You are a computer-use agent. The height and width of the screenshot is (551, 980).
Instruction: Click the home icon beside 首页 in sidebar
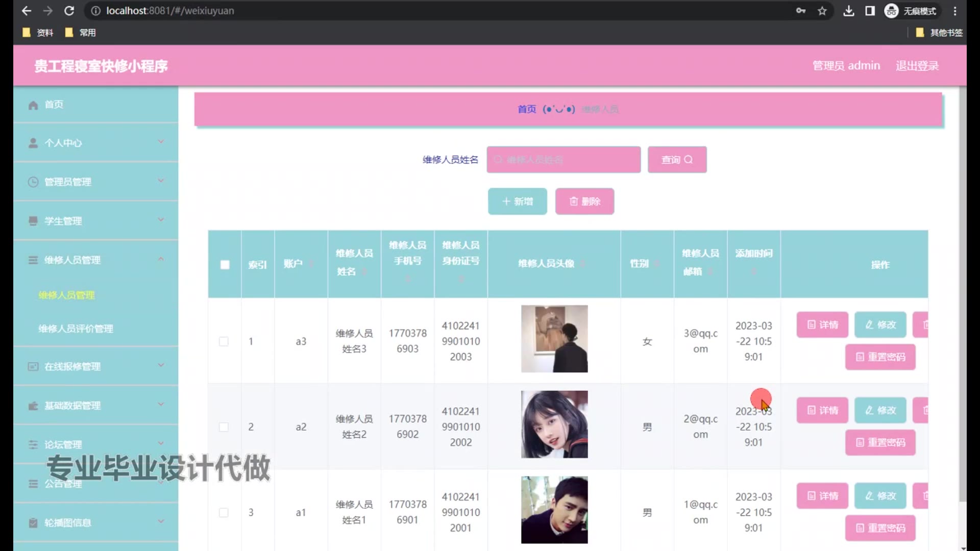click(33, 105)
